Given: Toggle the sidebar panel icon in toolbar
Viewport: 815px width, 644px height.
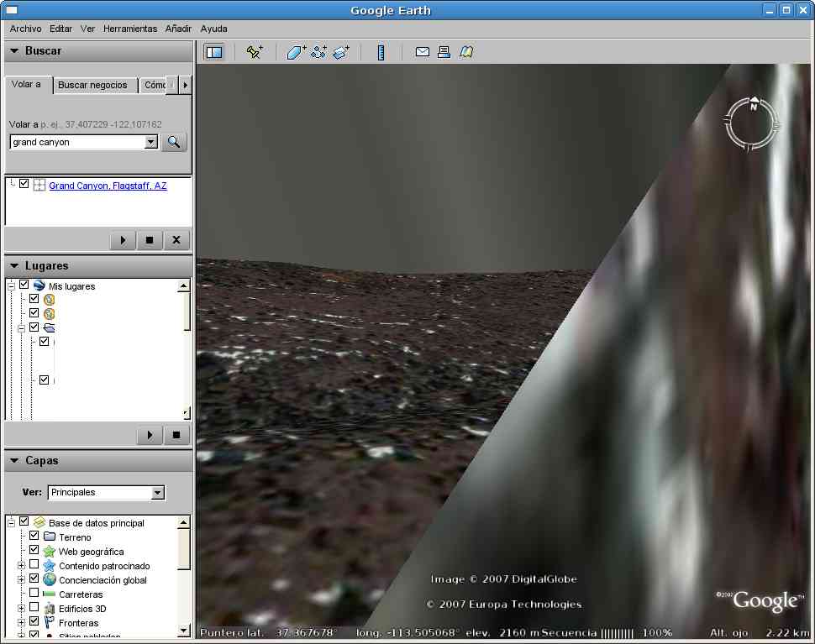Looking at the screenshot, I should point(214,52).
